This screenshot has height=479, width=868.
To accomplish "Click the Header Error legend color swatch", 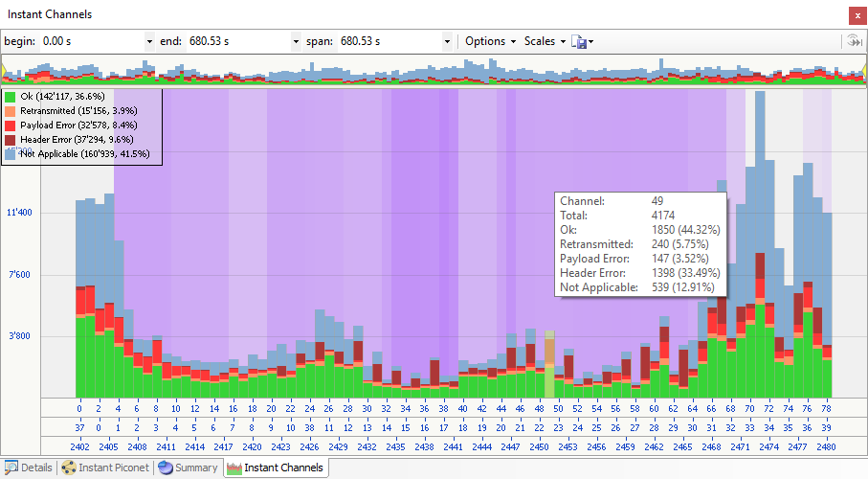I will (11, 140).
